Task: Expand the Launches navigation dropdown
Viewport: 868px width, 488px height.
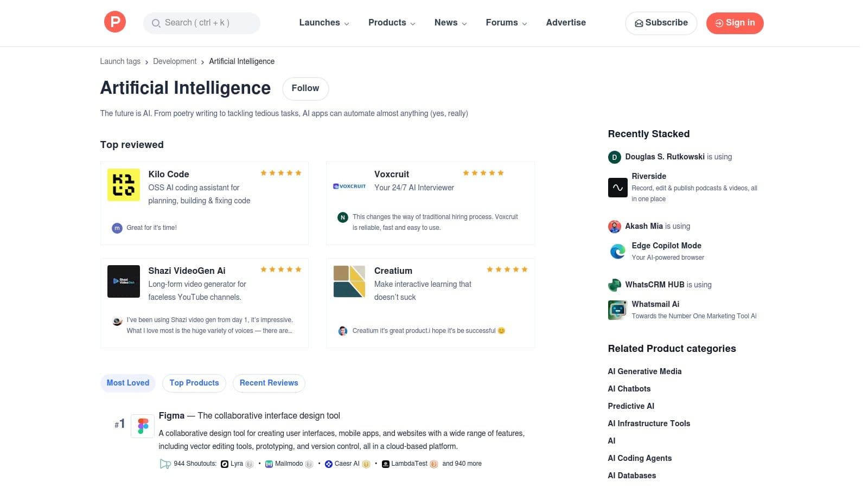Action: 323,22
